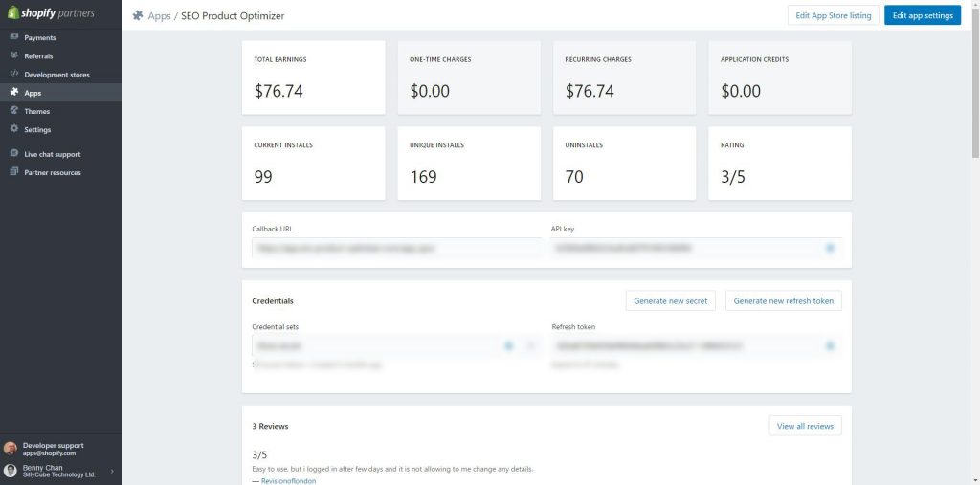Open the Payments menu item
The width and height of the screenshot is (980, 485).
point(61,37)
